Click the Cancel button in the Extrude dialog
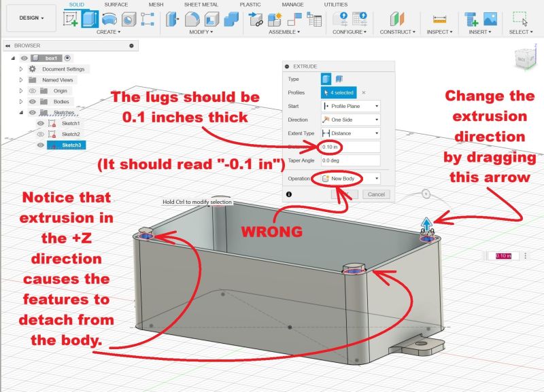 click(x=376, y=194)
